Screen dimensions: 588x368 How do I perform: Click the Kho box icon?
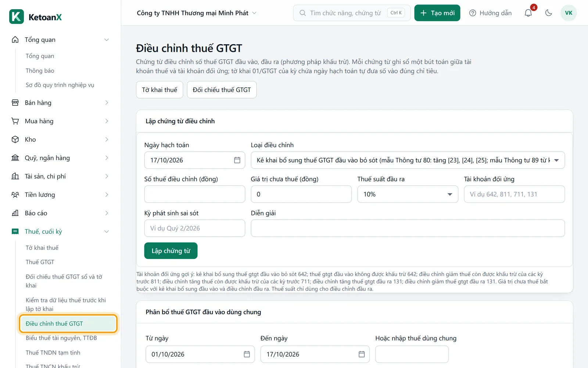[15, 139]
